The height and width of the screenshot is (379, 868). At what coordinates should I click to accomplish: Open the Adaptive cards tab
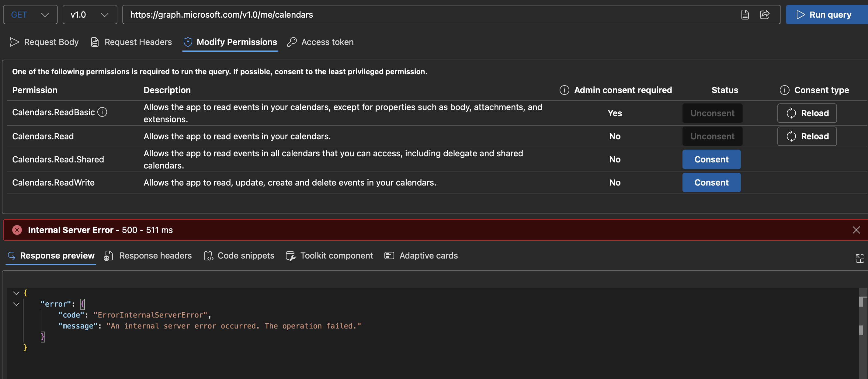coord(421,256)
